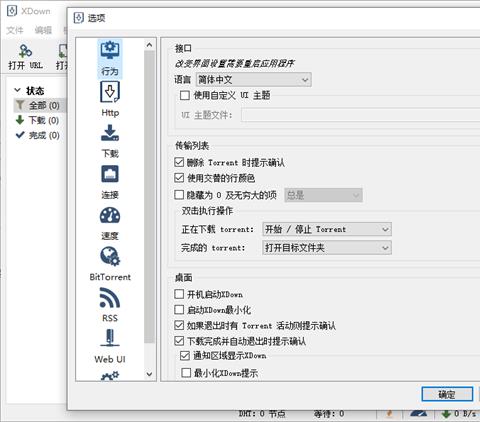Open the 语言 language dropdown
The width and height of the screenshot is (480, 422).
pos(254,80)
